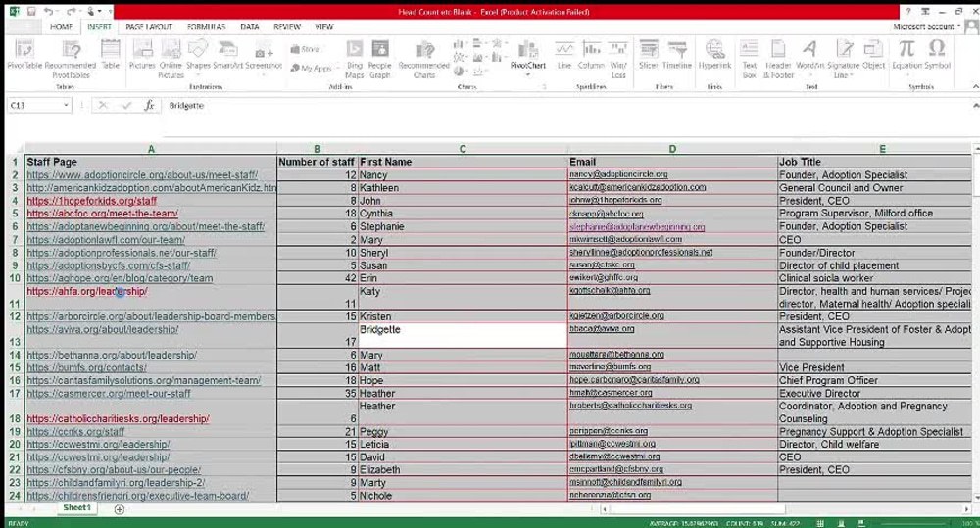Add a new sheet with plus button

coord(120,509)
